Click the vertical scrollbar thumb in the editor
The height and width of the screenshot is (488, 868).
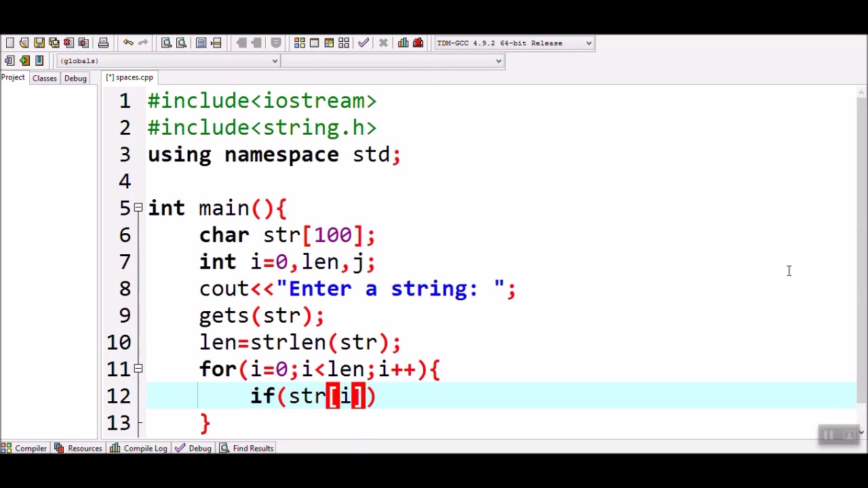coord(862,249)
